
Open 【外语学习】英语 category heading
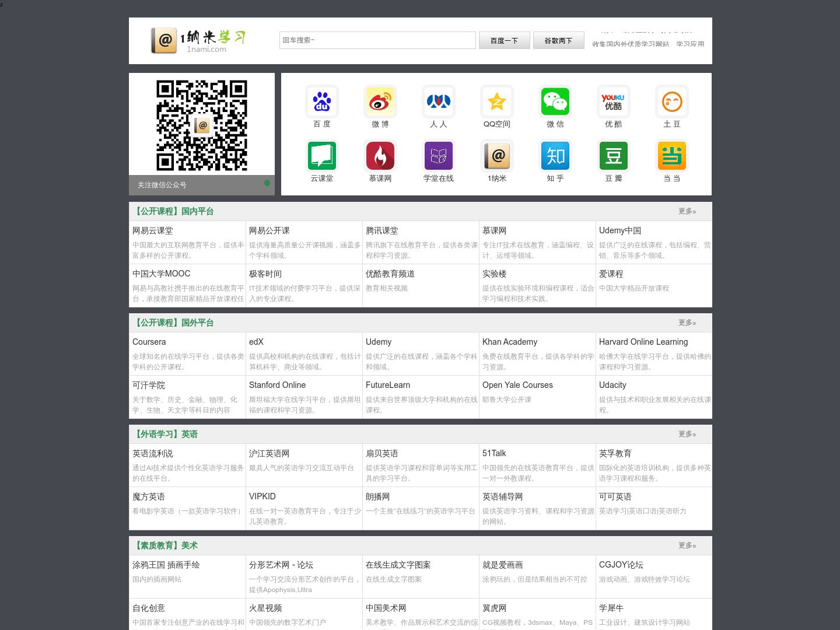166,434
